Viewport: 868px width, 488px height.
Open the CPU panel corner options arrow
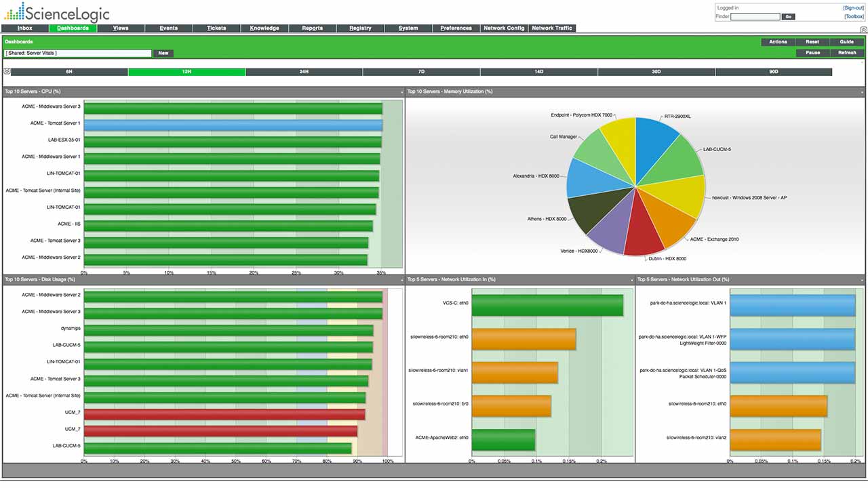pos(402,91)
